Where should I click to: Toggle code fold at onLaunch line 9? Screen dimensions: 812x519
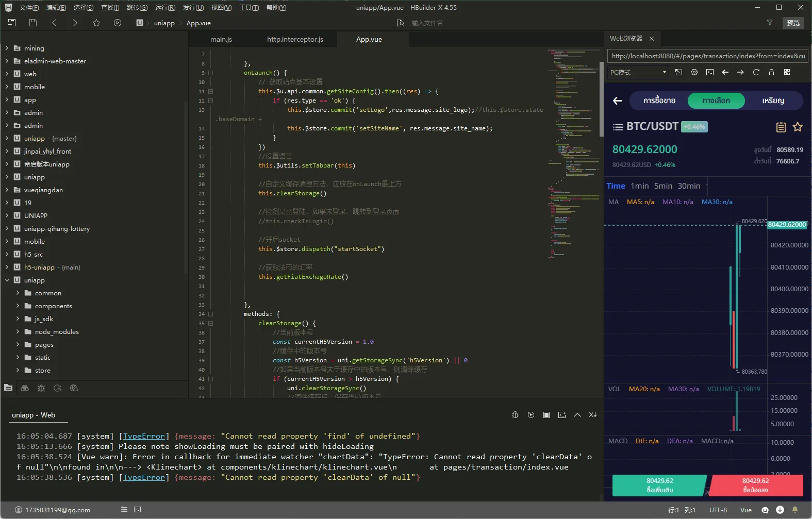[x=210, y=73]
